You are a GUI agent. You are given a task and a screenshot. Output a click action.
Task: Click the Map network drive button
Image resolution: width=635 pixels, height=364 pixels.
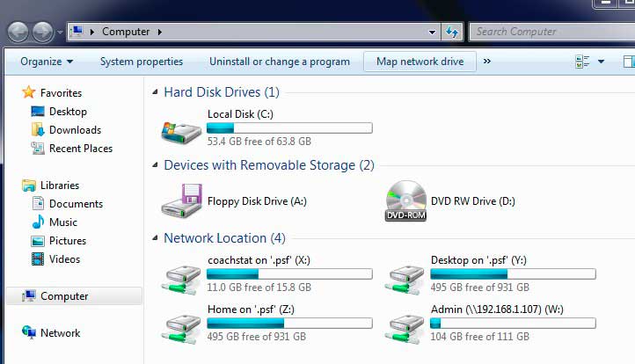[420, 62]
